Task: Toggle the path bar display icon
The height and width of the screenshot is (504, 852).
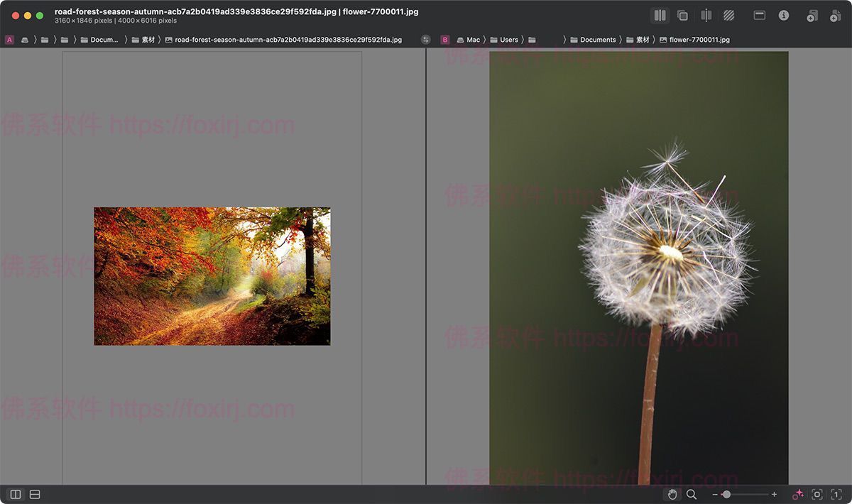Action: tap(759, 15)
